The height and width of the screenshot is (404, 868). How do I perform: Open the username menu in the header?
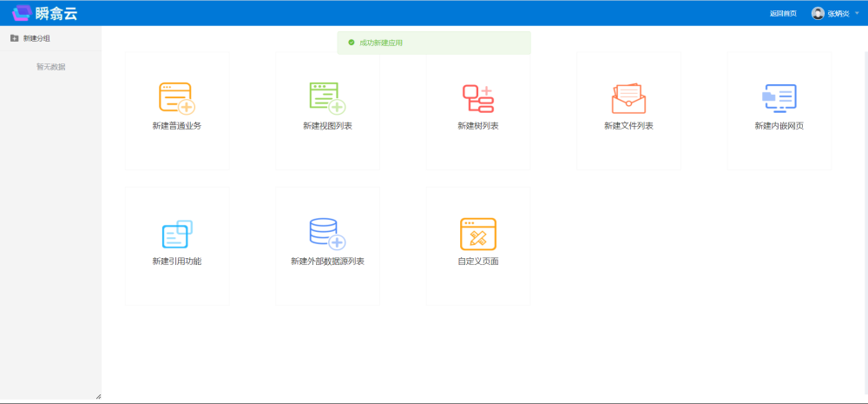click(838, 14)
